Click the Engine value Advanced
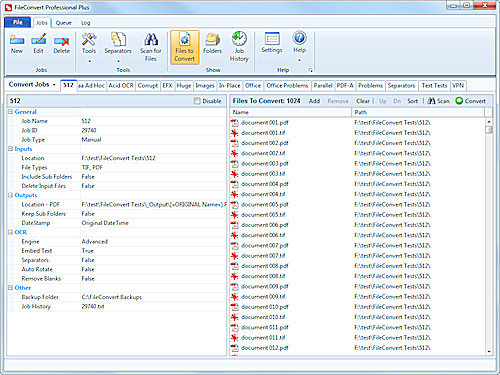The image size is (500, 375). click(95, 241)
